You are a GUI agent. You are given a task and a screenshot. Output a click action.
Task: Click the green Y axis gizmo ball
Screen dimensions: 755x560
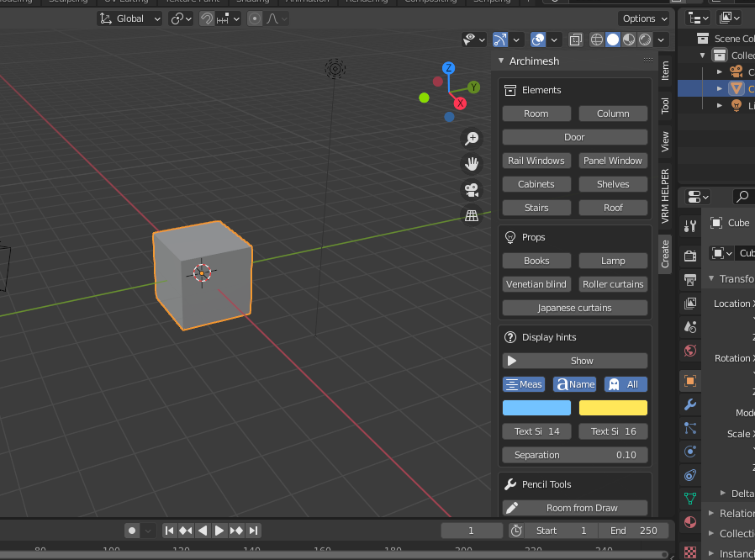(474, 87)
